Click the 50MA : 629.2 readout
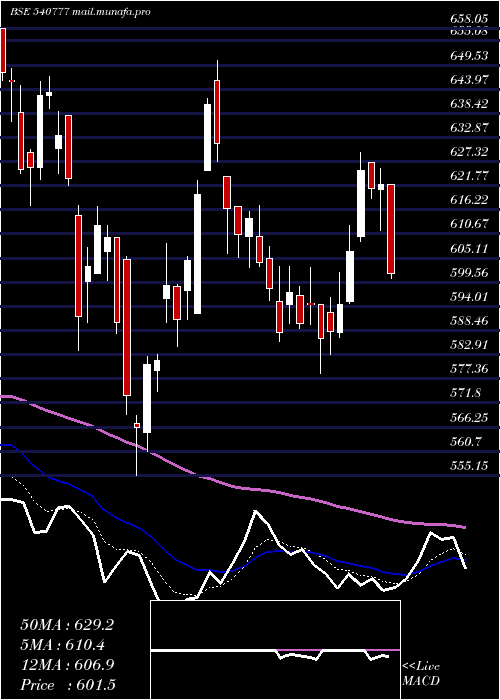500x700 pixels. pos(67,625)
